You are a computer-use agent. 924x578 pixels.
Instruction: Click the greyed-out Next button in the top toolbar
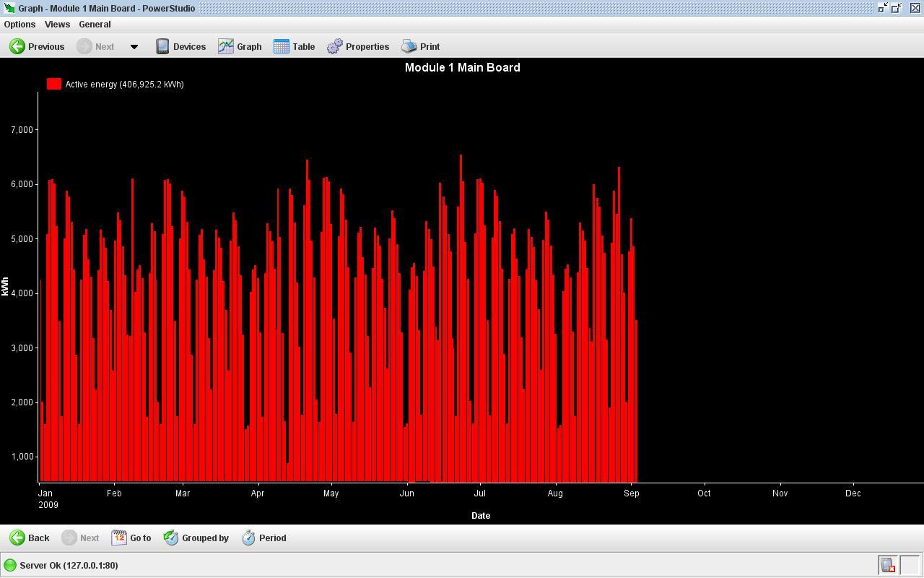point(95,46)
